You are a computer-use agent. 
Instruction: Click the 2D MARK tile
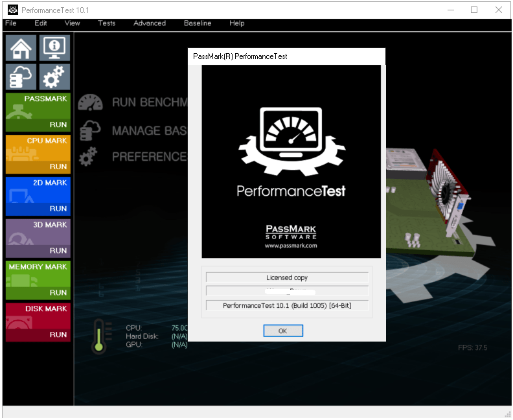[38, 196]
